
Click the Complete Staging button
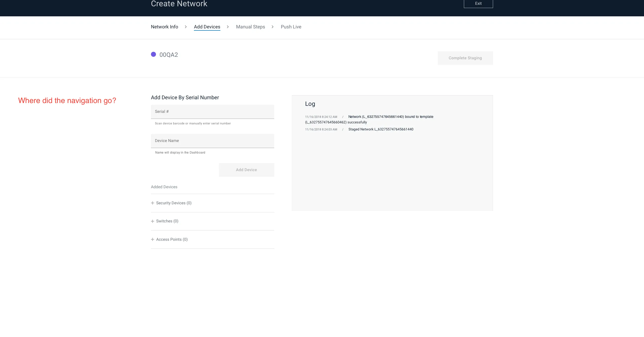(465, 58)
